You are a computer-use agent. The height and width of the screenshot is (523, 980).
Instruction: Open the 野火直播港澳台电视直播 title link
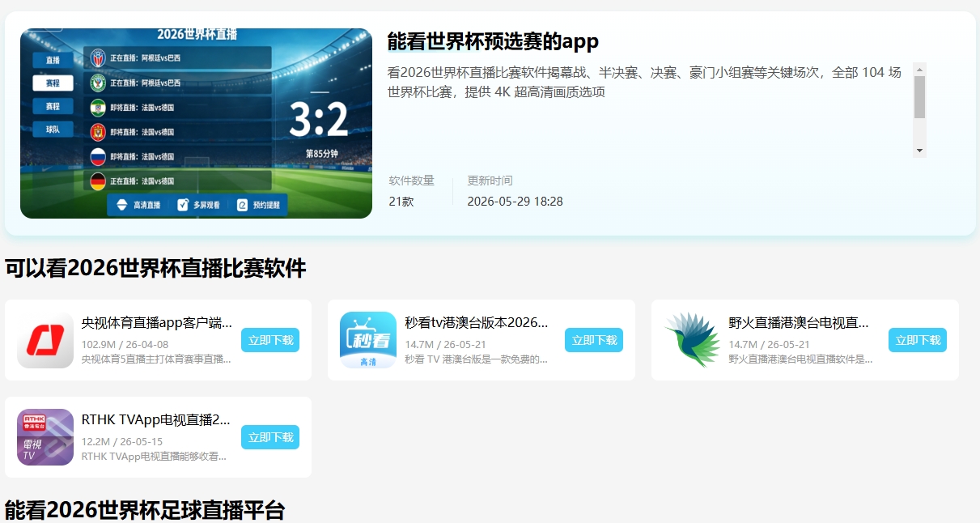[x=799, y=322]
